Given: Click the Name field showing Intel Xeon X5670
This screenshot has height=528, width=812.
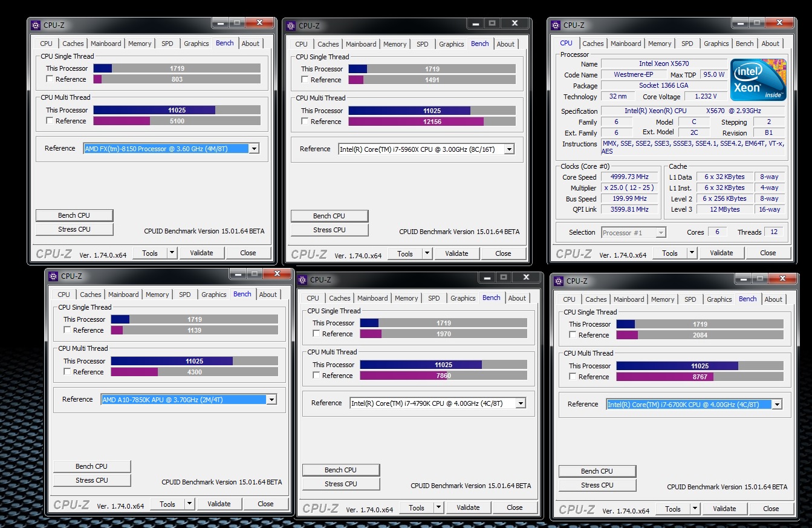Looking at the screenshot, I should click(664, 64).
